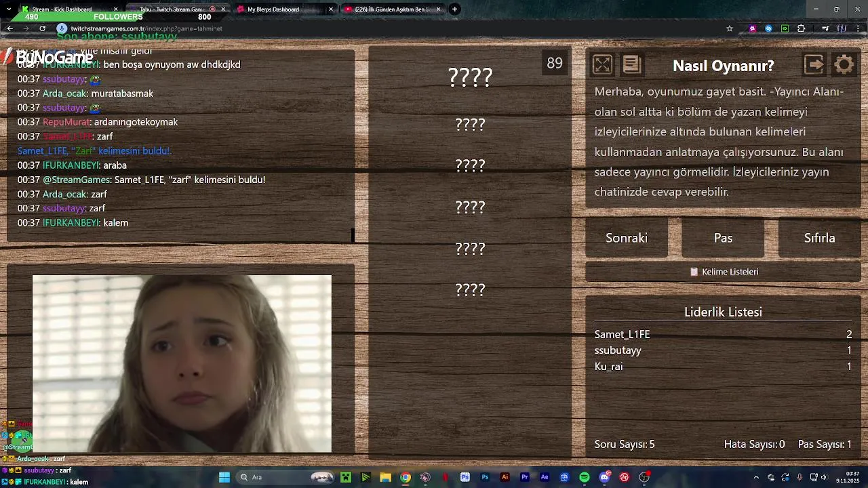
Task: Click the chat panel scrollbar
Action: pyautogui.click(x=353, y=235)
